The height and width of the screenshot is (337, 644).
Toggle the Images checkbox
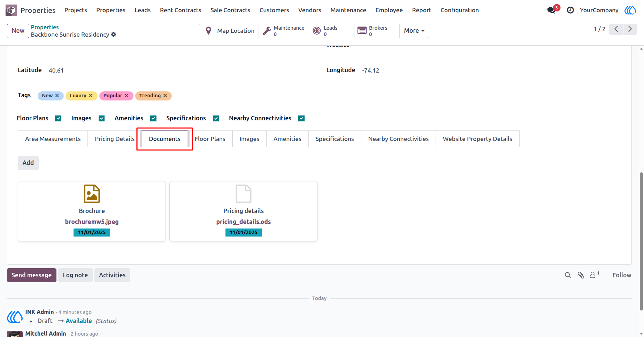pyautogui.click(x=101, y=119)
